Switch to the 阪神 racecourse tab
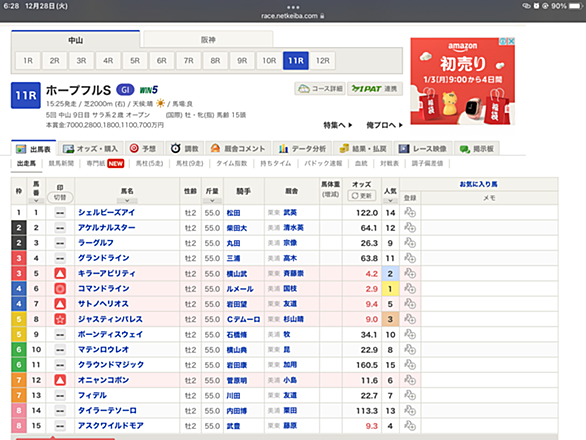Viewport: 586px width, 440px height. tap(208, 40)
